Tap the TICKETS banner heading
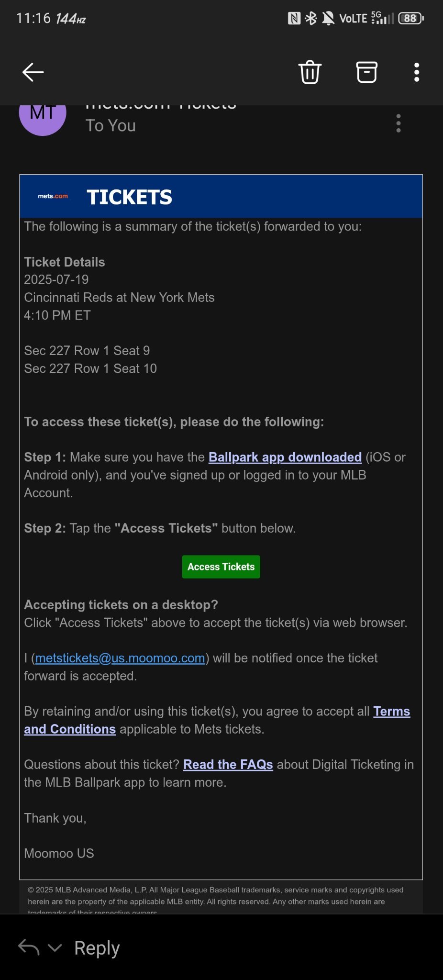Screen dimensions: 443x980 [x=129, y=197]
